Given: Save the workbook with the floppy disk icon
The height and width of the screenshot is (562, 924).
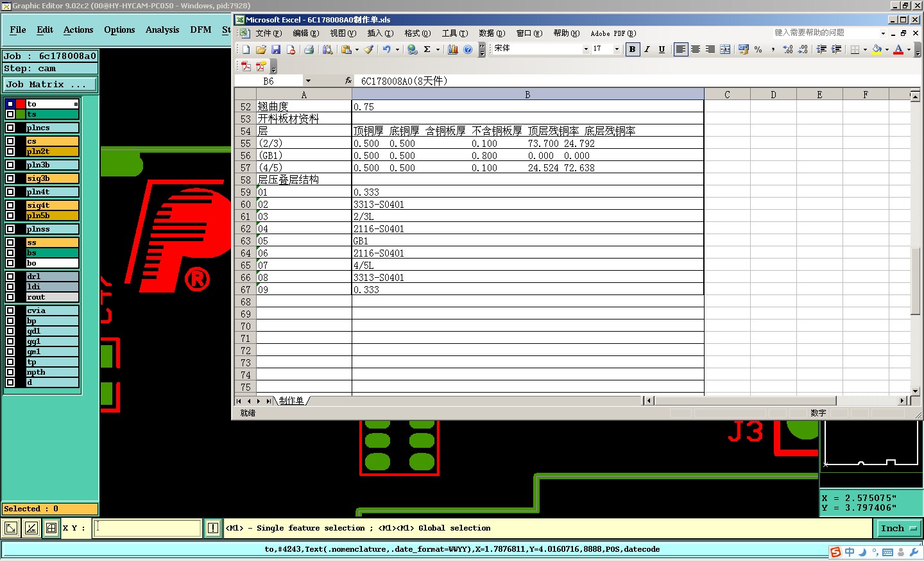Looking at the screenshot, I should (276, 49).
